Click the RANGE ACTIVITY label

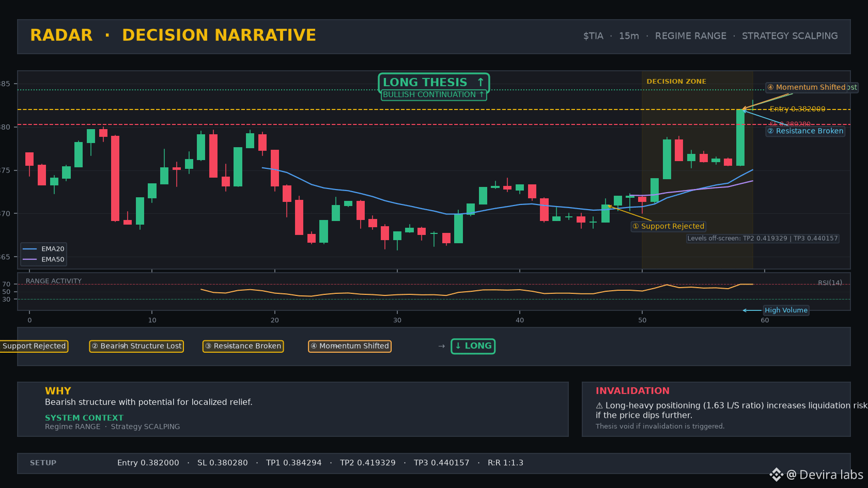[x=54, y=281]
